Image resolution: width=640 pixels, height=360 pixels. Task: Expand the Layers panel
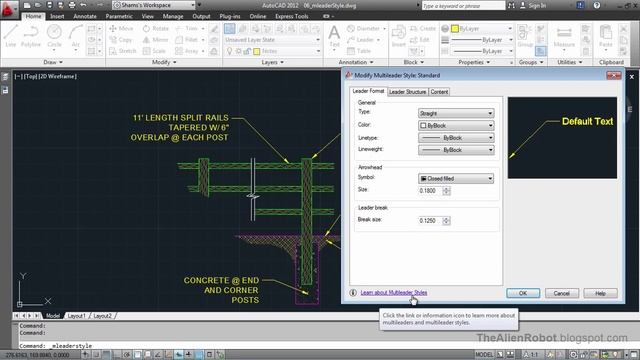pyautogui.click(x=272, y=62)
